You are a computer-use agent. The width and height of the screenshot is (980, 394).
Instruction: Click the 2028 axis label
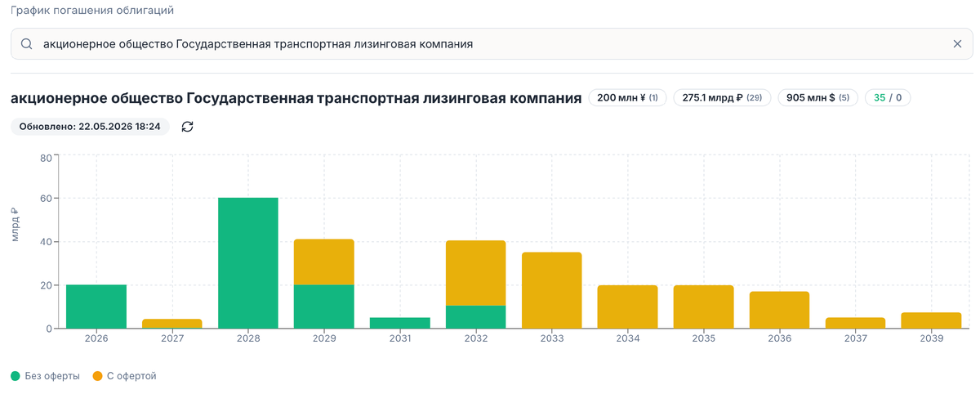click(x=248, y=338)
